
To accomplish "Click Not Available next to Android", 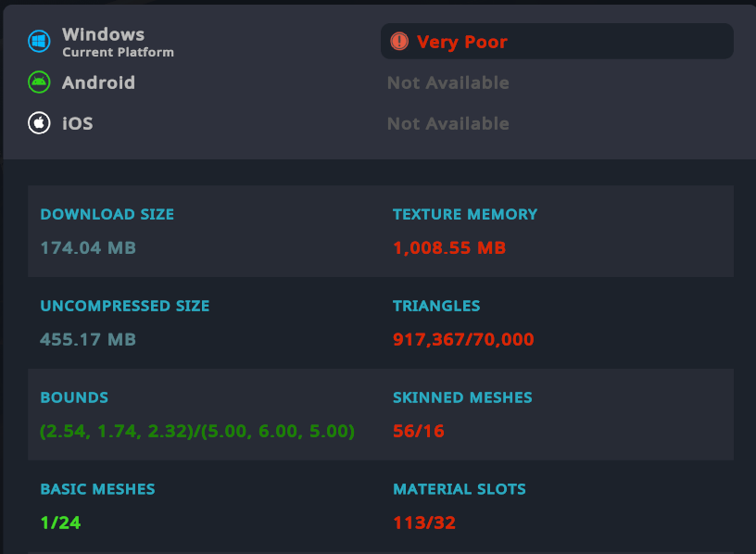I will 448,82.
